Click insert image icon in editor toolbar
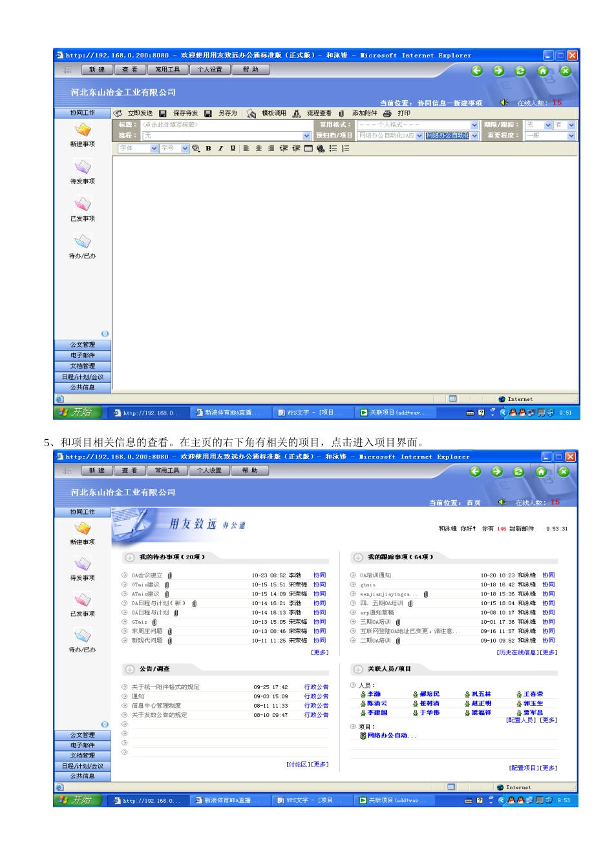This screenshot has height=868, width=614. pos(321,149)
